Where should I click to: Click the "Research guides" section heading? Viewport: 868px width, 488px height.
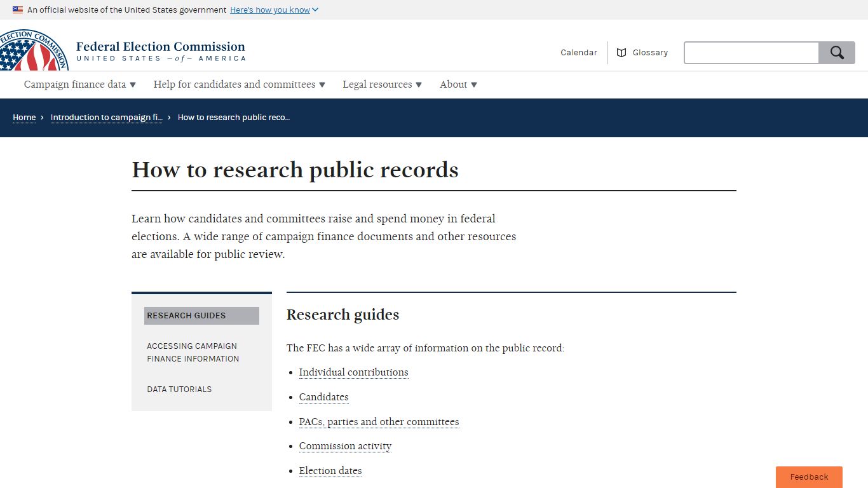(342, 315)
